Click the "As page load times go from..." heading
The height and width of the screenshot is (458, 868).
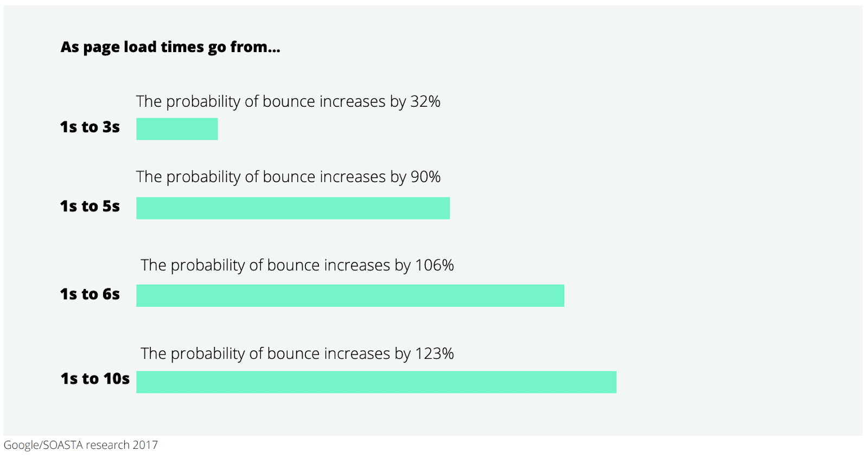(x=170, y=47)
